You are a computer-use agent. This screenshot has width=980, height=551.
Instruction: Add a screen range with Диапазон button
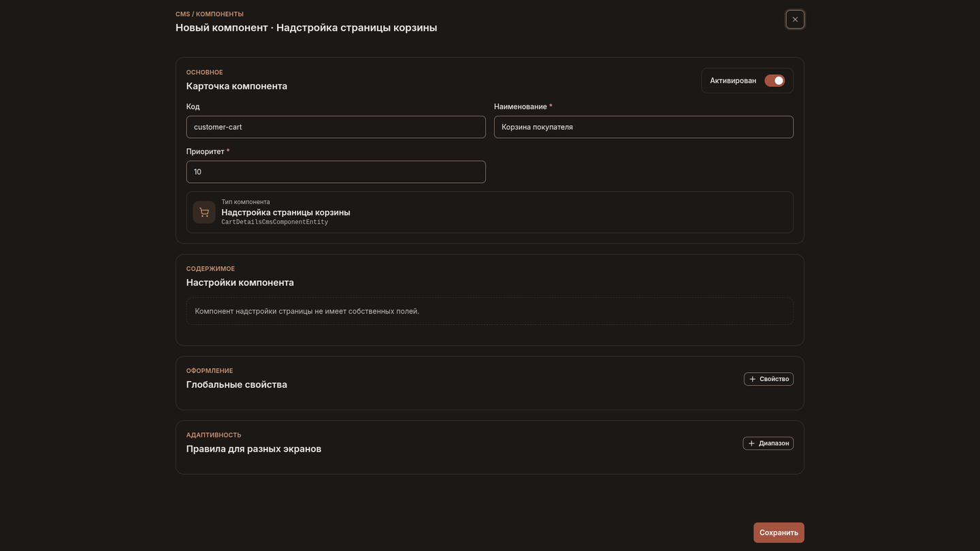click(768, 443)
